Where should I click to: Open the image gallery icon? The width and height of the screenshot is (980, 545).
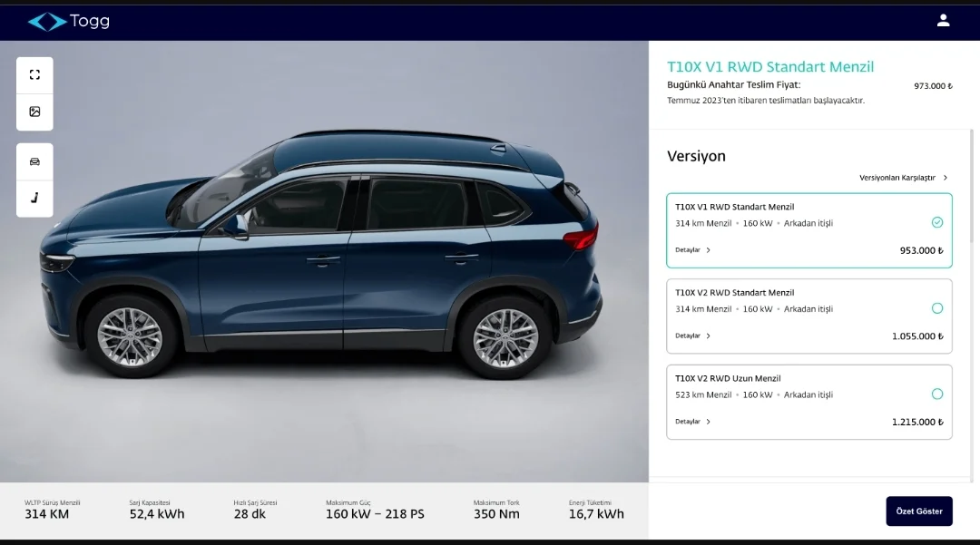[x=35, y=112]
